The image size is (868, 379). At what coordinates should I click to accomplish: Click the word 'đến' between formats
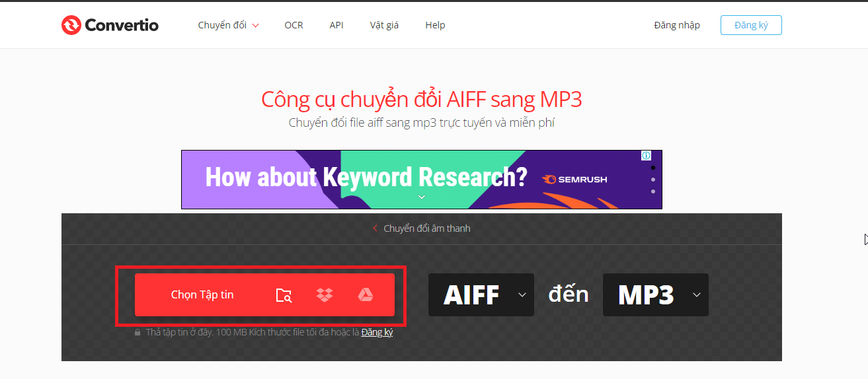tap(569, 294)
